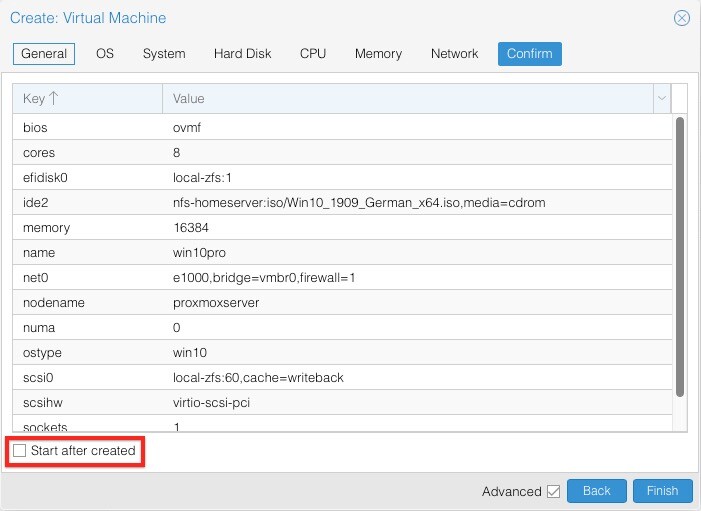Click the ostype key

42,353
